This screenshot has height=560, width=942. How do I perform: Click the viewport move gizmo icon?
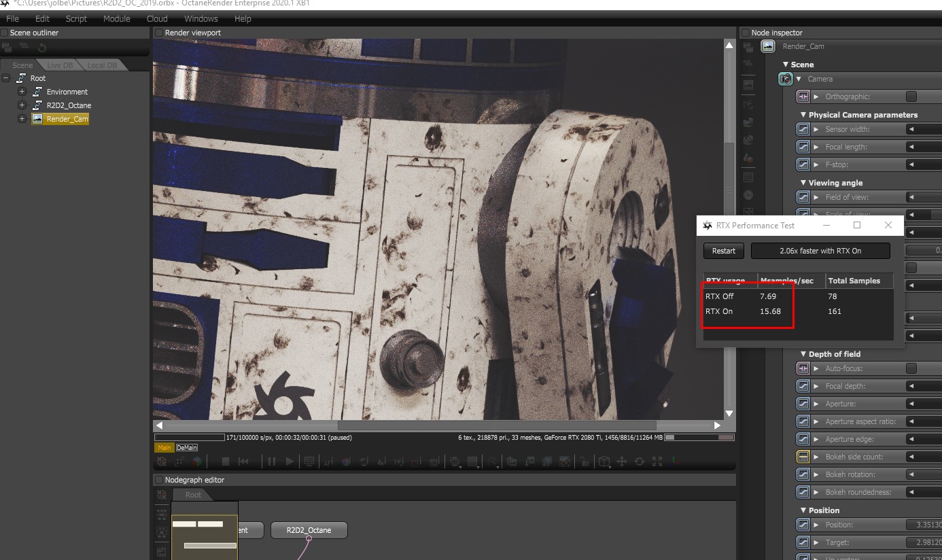pos(621,461)
